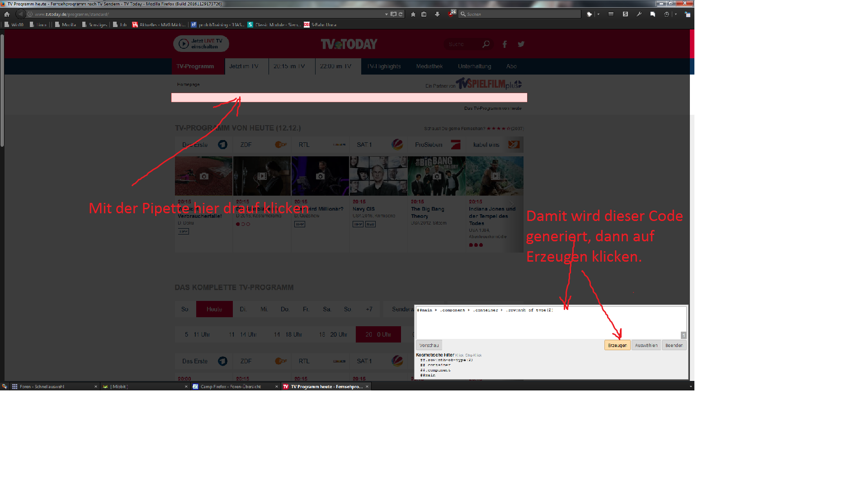Expand the dropdown arrow beside the paw icon
This screenshot has height=488, width=868.
pyautogui.click(x=598, y=14)
